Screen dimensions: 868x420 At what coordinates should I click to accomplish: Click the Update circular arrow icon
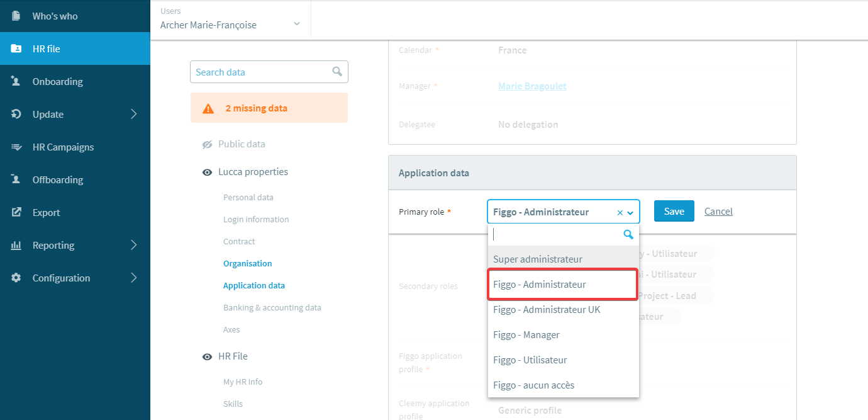click(x=16, y=114)
